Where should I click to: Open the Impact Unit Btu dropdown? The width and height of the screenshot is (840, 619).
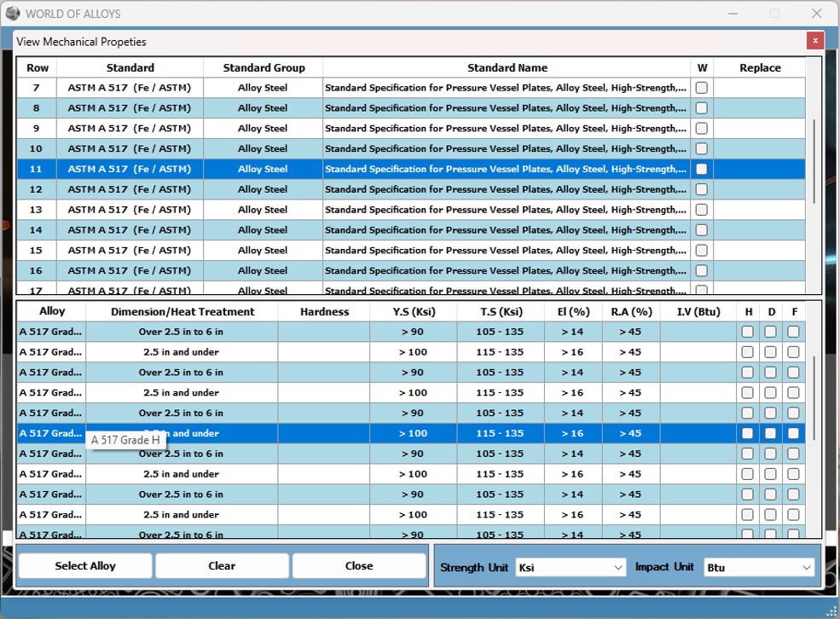click(759, 568)
